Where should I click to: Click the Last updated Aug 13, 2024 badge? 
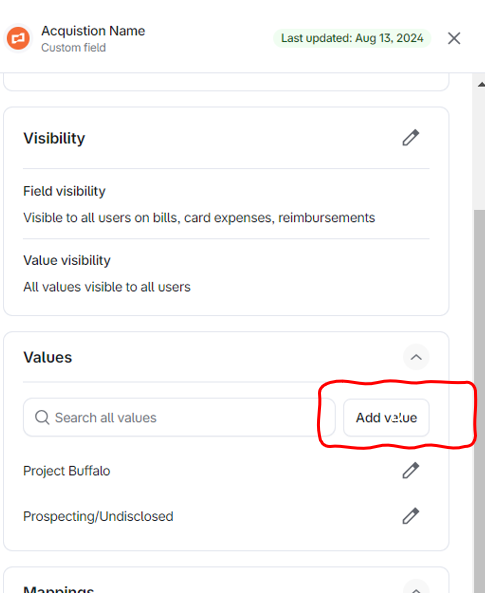point(352,38)
